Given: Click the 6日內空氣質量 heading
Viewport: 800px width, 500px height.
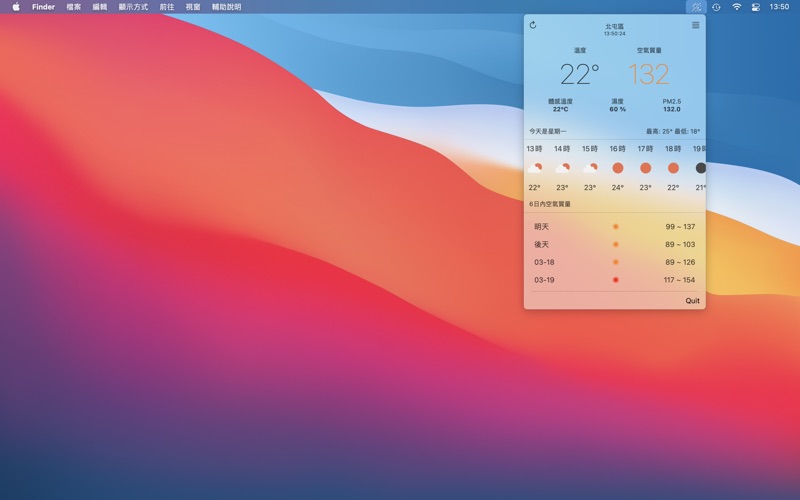Looking at the screenshot, I should coord(549,204).
